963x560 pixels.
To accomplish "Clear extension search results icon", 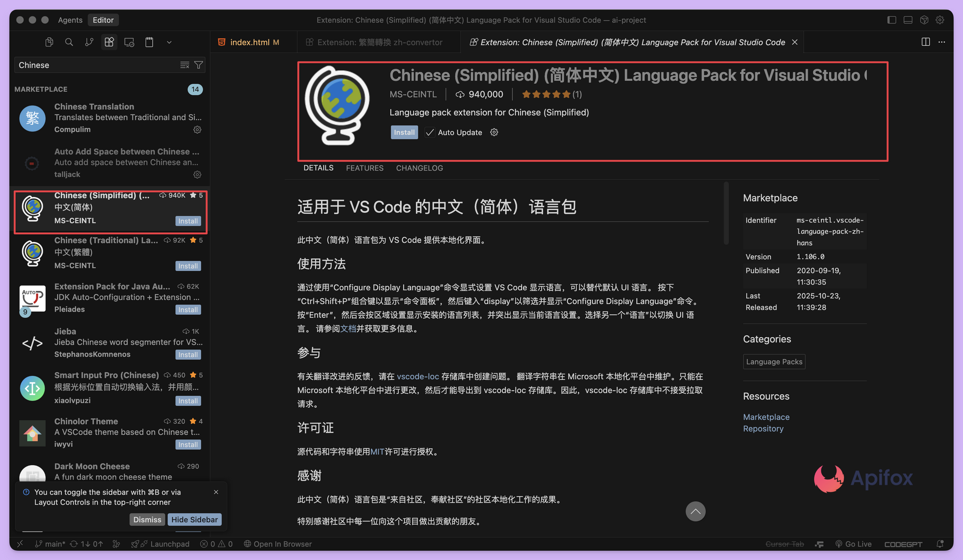I will (x=184, y=65).
